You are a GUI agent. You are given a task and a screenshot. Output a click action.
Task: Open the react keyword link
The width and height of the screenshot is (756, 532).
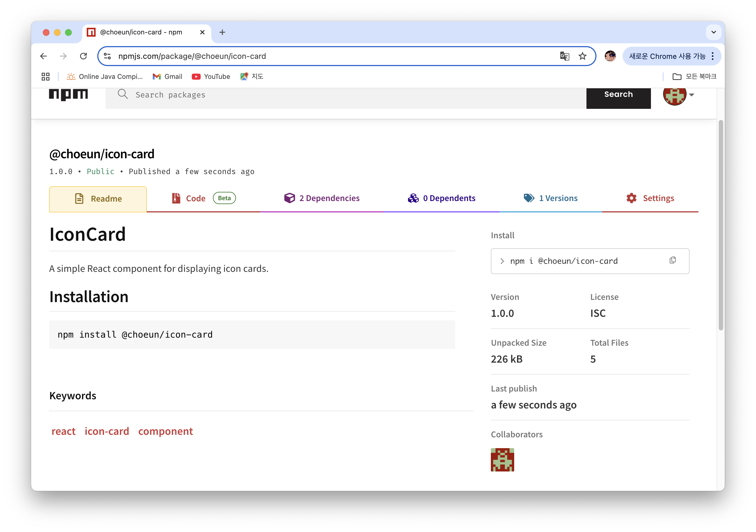(64, 431)
